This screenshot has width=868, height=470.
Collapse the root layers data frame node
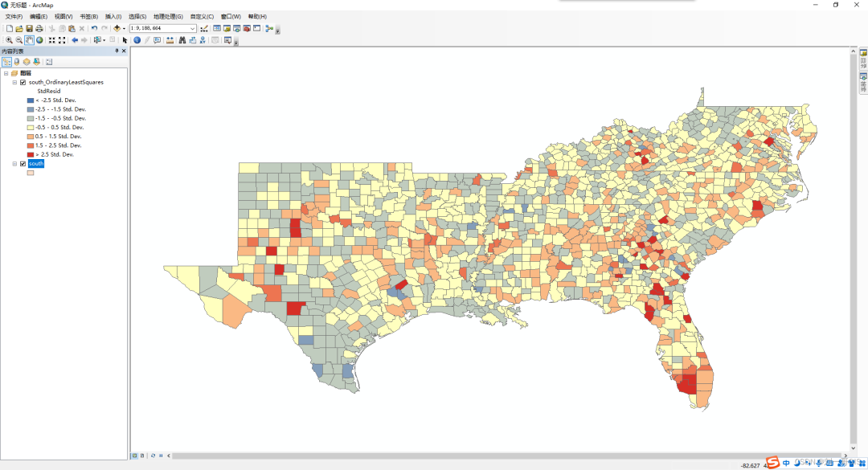(6, 73)
